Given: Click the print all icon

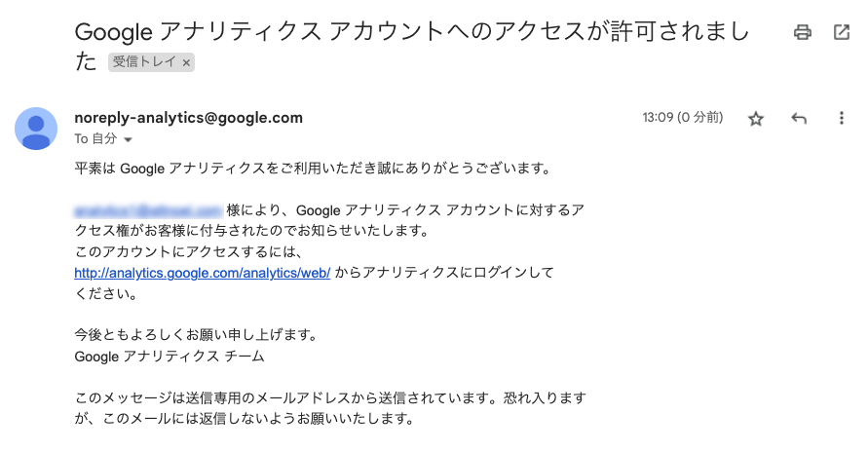Looking at the screenshot, I should (x=802, y=33).
